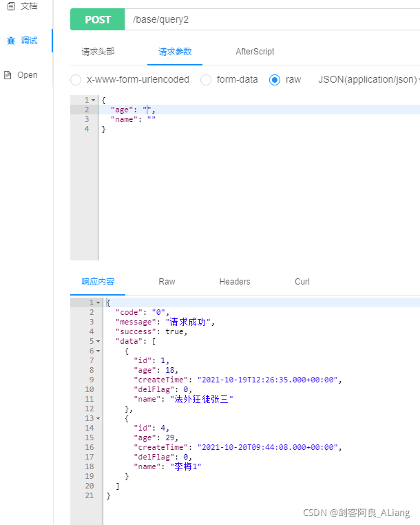
Task: Select the 响应内容 response tab
Action: click(98, 282)
